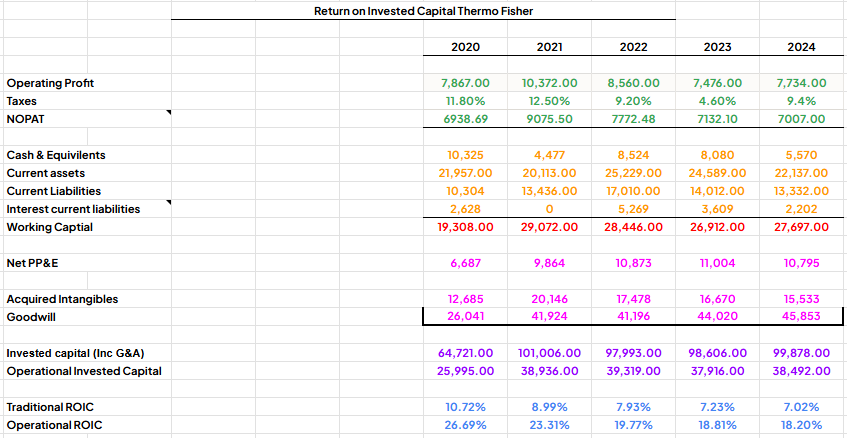
Task: Select the 'Acquired Intangibles' label cell
Action: pos(62,299)
